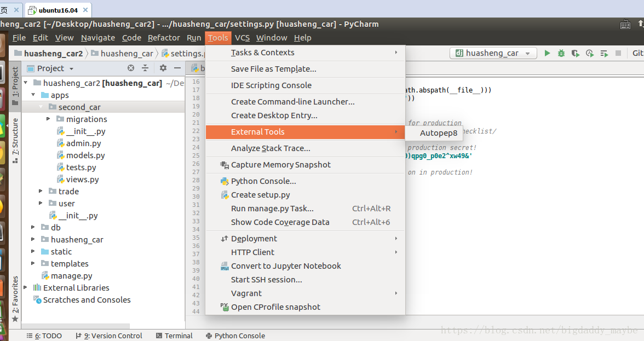Choose Convert to Jupyter Notebook
Image resolution: width=644 pixels, height=341 pixels.
click(x=305, y=266)
